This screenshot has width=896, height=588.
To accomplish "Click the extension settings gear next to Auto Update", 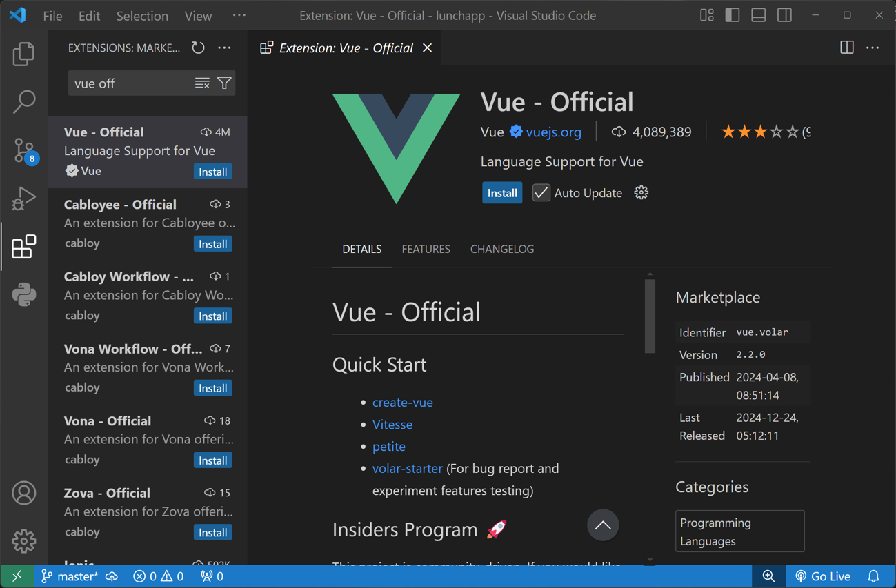I will coord(641,193).
